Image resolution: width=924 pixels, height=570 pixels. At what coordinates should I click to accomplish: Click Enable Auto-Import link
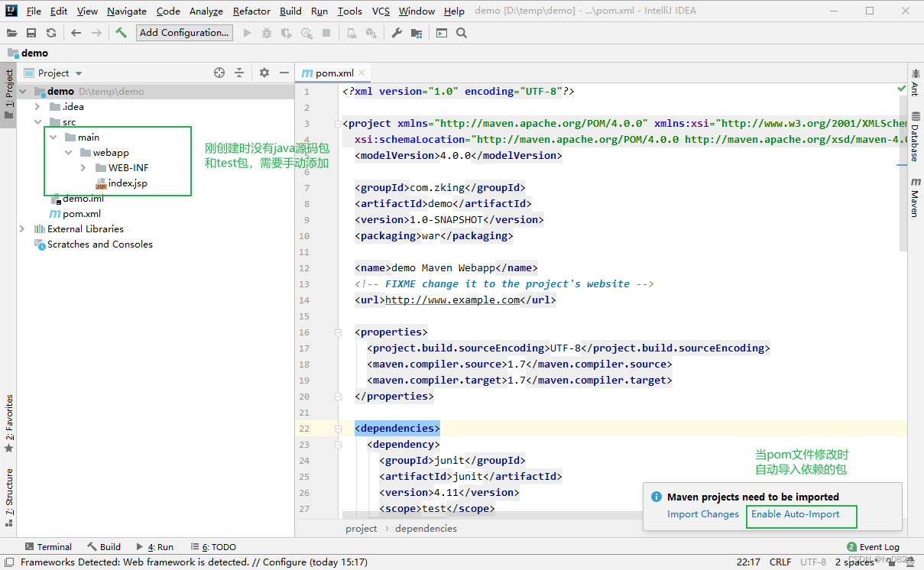coord(796,514)
